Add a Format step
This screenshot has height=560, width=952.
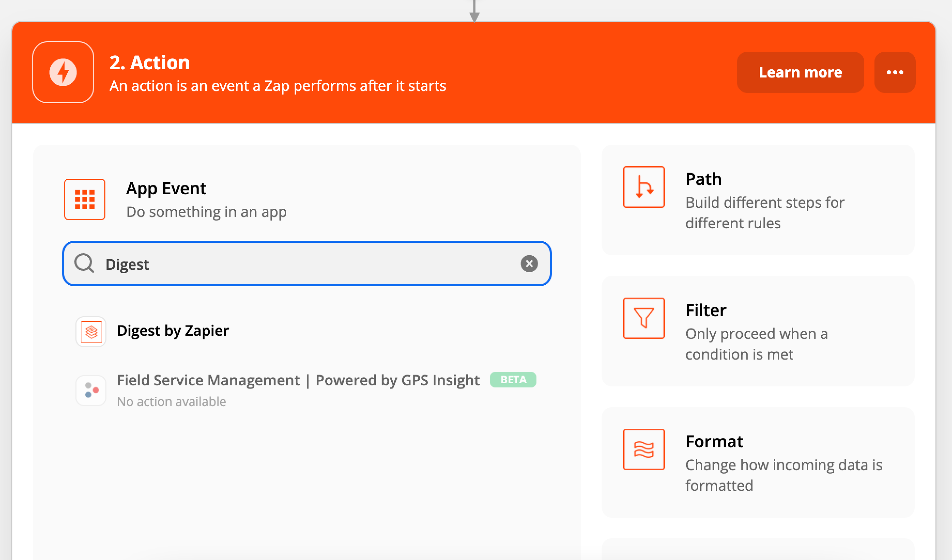758,462
